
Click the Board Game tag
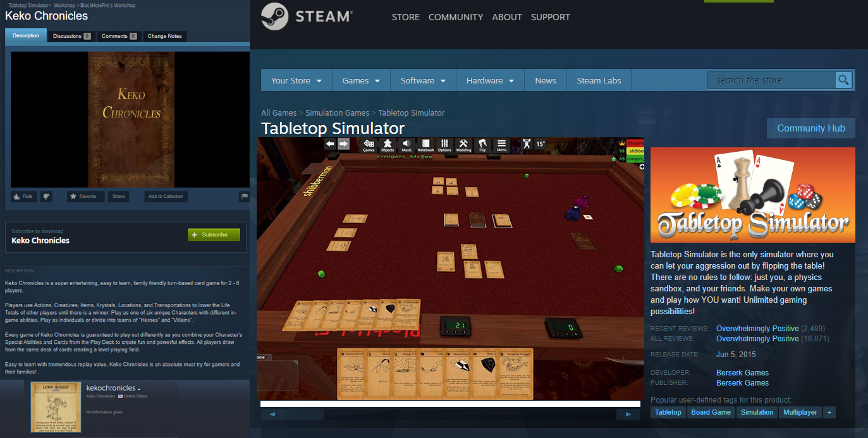[711, 412]
